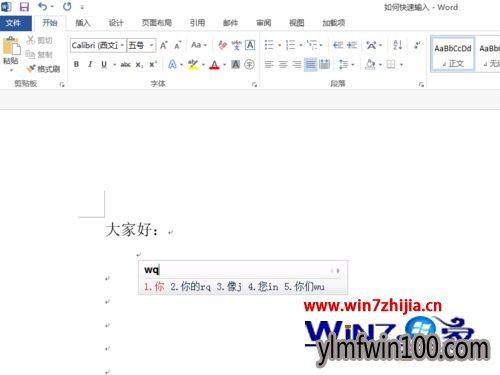The image size is (500, 375).
Task: Pick the second IME candidate 你的
Action: pyautogui.click(x=190, y=286)
